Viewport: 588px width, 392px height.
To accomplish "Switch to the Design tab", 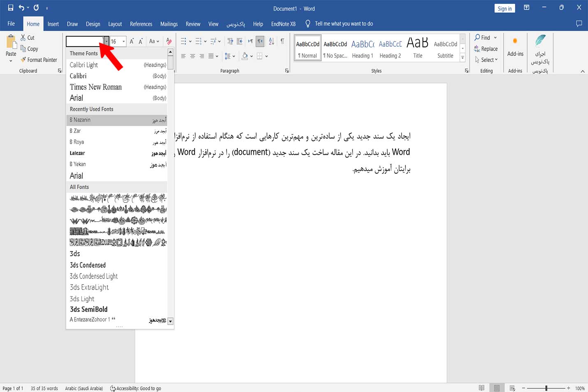I will coord(93,24).
